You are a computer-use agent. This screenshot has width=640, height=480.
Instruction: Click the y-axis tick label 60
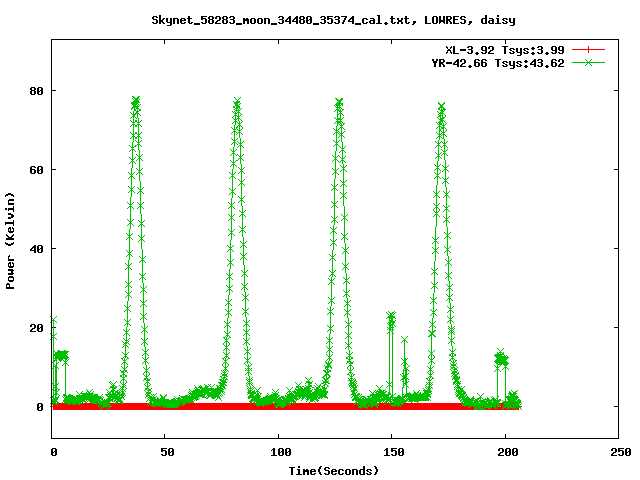click(36, 170)
